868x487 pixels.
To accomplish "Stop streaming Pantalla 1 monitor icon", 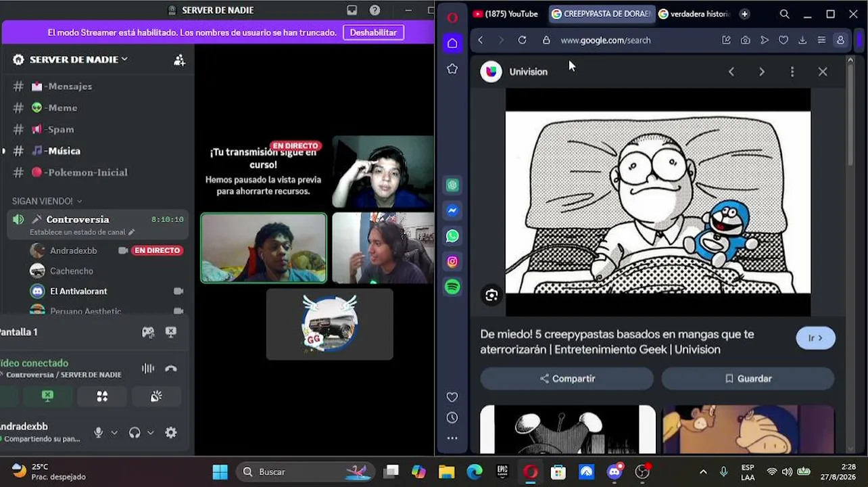I will click(x=171, y=332).
